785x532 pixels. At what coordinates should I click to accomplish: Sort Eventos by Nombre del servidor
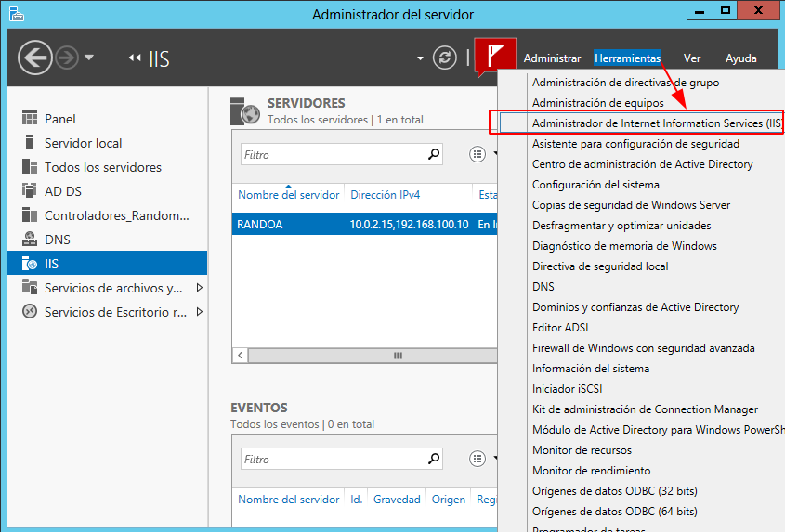coord(288,499)
